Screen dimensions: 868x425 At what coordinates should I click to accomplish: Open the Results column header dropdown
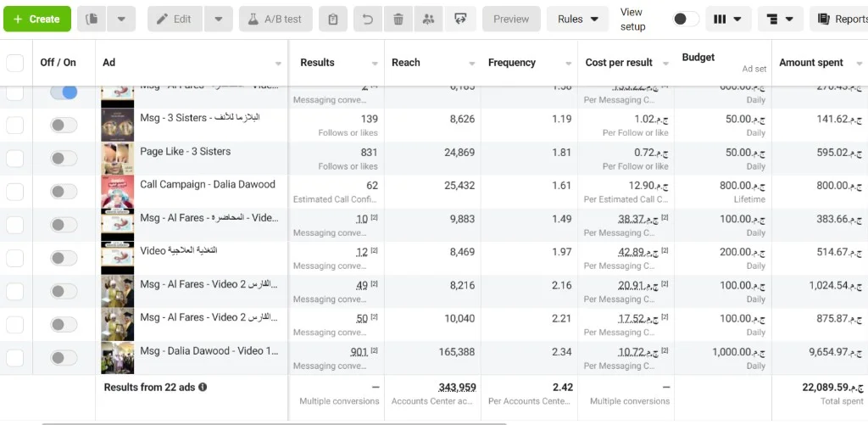pyautogui.click(x=375, y=64)
